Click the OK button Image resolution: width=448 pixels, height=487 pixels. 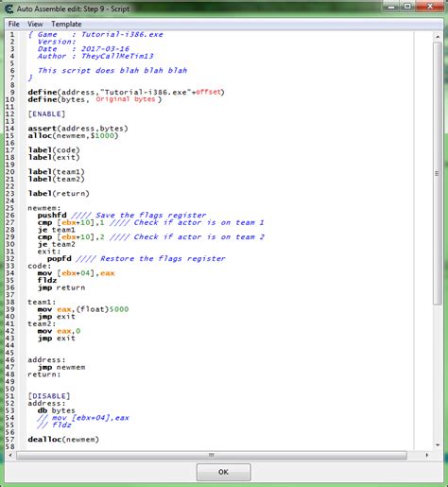[223, 472]
